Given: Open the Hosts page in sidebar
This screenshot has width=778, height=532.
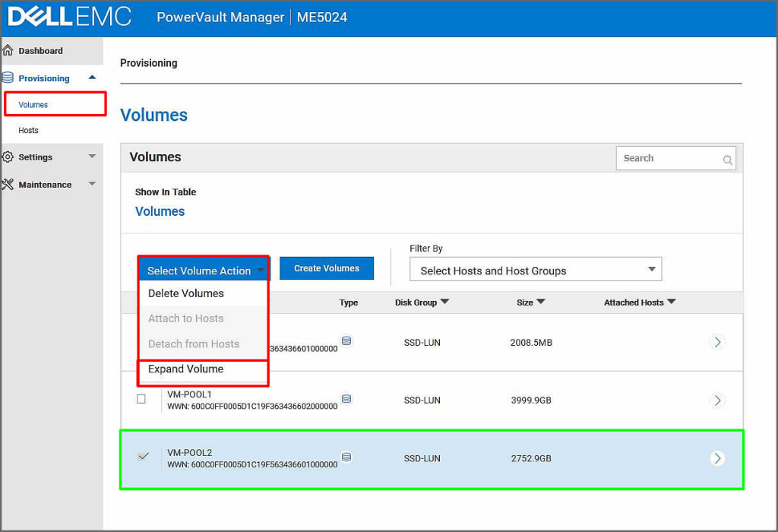Looking at the screenshot, I should pyautogui.click(x=29, y=131).
